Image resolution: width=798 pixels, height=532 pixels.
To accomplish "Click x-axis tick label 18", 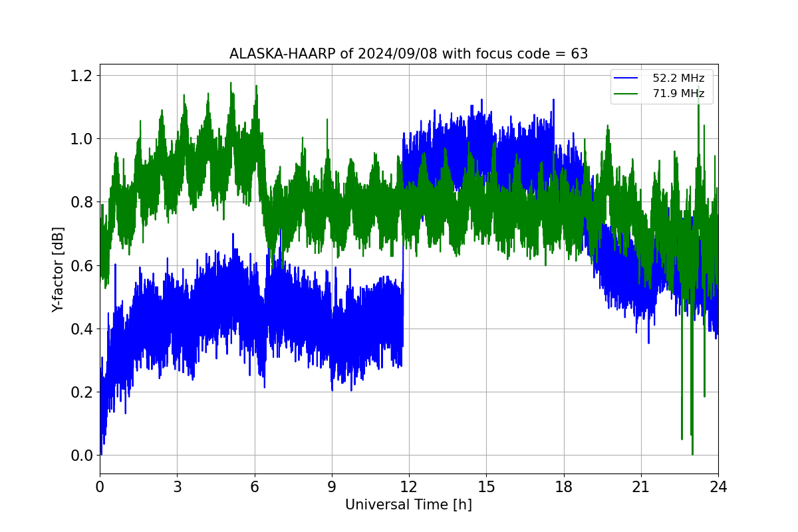I will [563, 487].
